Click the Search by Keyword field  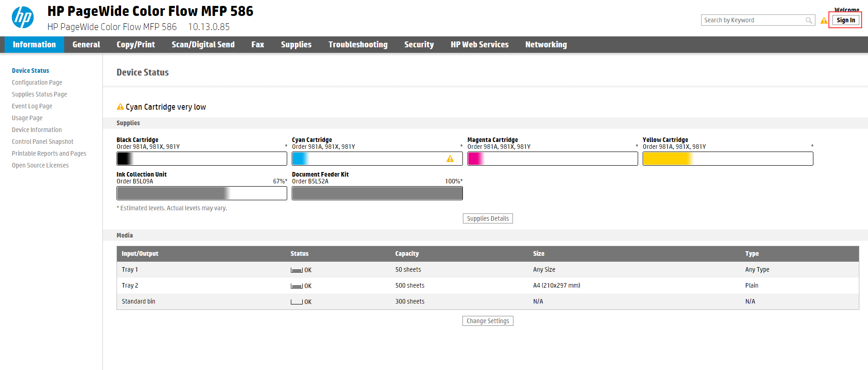(753, 20)
